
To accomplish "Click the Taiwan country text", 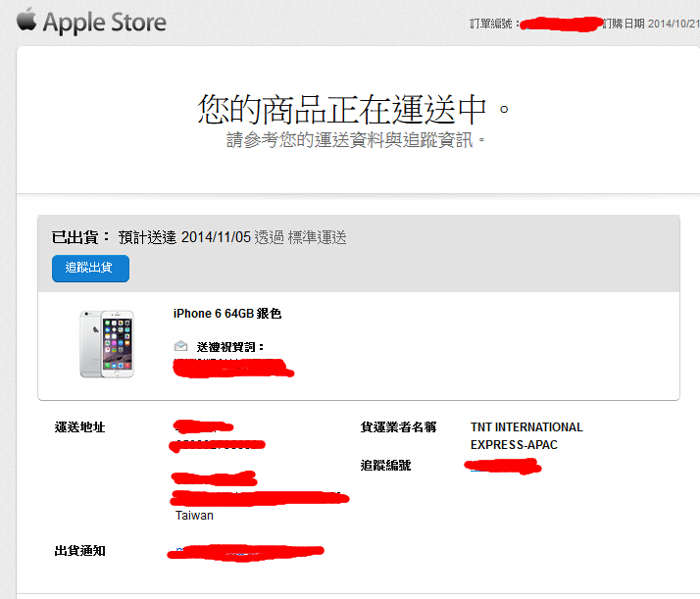I will point(195,515).
